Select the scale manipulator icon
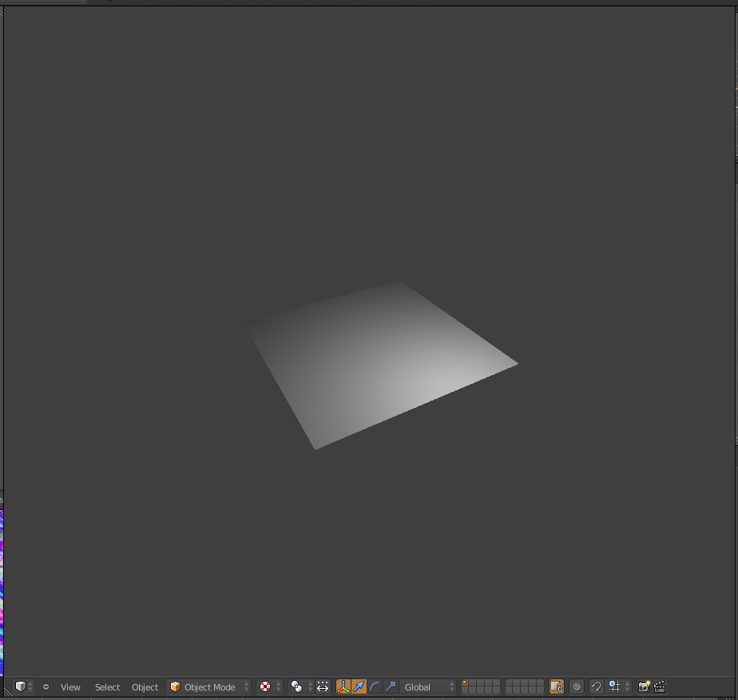The height and width of the screenshot is (700, 738). pyautogui.click(x=391, y=686)
